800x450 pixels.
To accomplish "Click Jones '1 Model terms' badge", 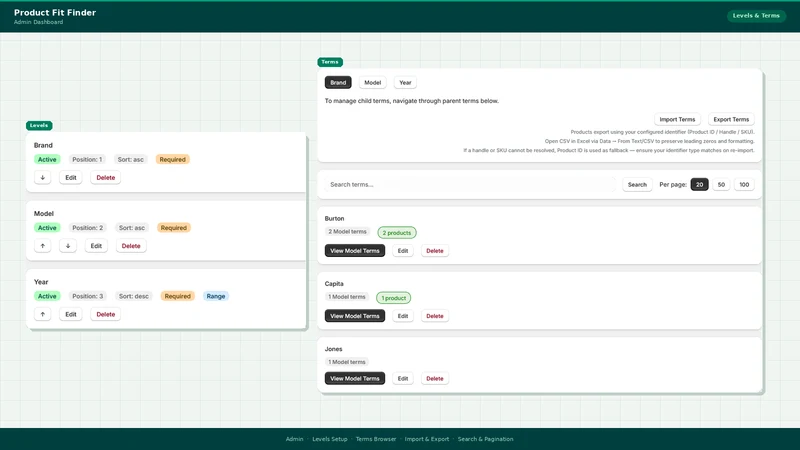I will coord(347,362).
